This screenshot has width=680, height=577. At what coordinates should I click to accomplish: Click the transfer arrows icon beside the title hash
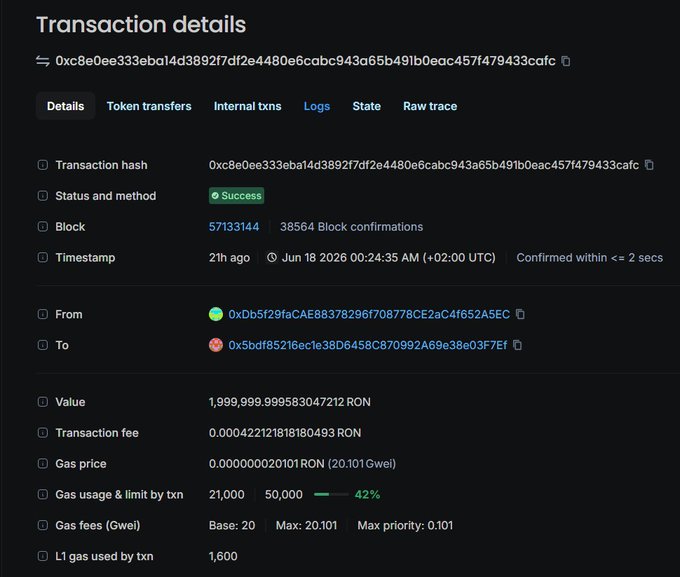pyautogui.click(x=42, y=61)
